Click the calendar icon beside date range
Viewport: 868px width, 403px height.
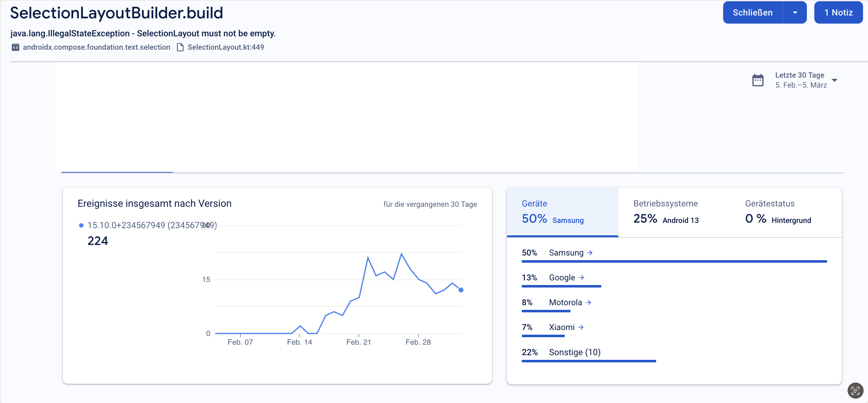coord(758,80)
